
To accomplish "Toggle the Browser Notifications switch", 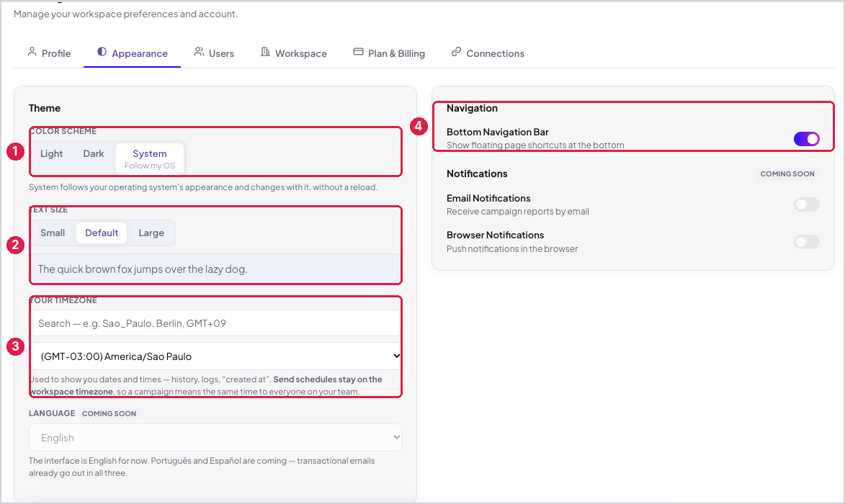I will [806, 243].
